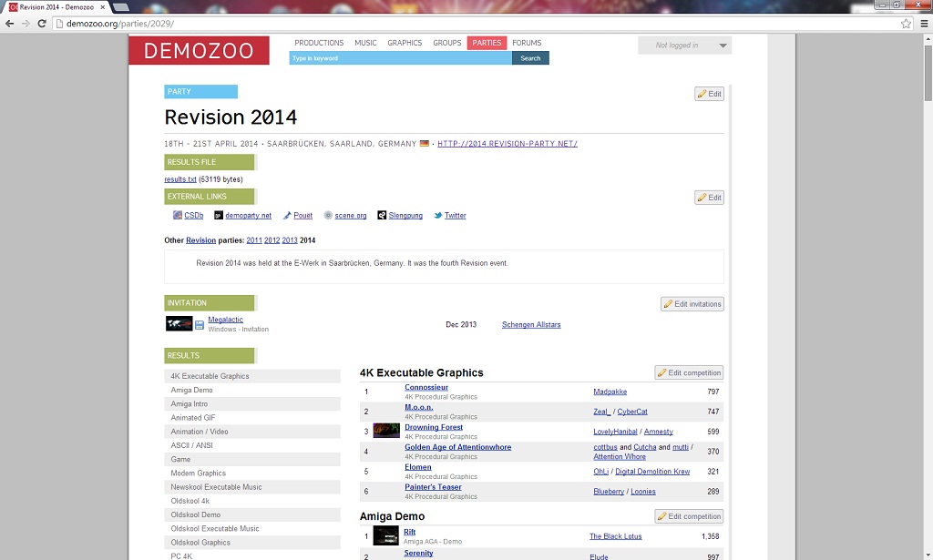Click the Twitter bird icon
Screen dimensions: 933x560
coord(438,215)
